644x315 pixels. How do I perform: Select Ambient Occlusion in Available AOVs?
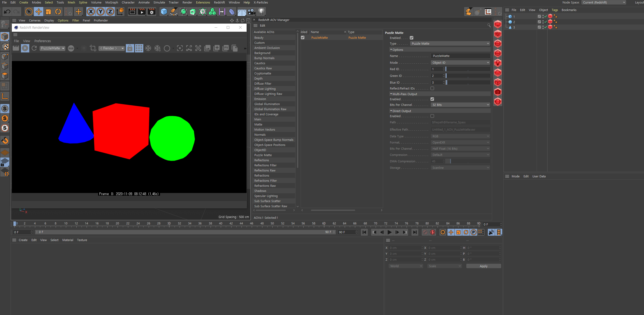(274, 48)
